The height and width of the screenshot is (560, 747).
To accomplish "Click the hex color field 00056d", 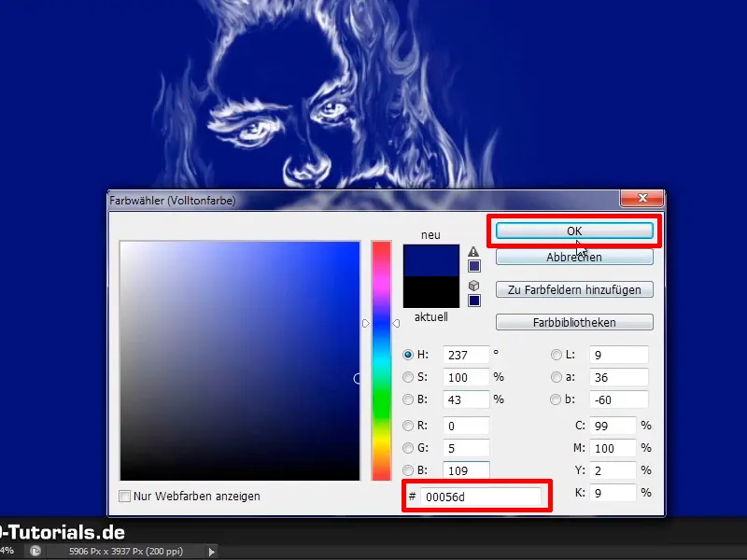I will click(x=480, y=497).
